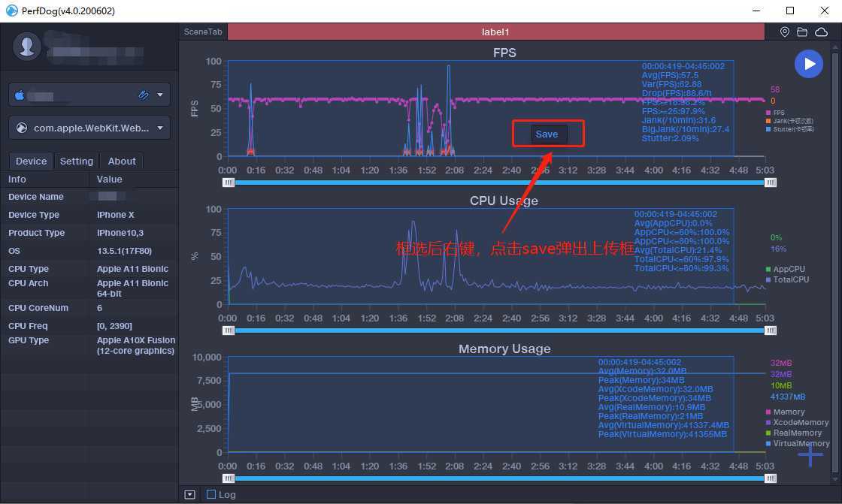This screenshot has height=504, width=842.
Task: Toggle the Log checkbox
Action: click(x=211, y=494)
